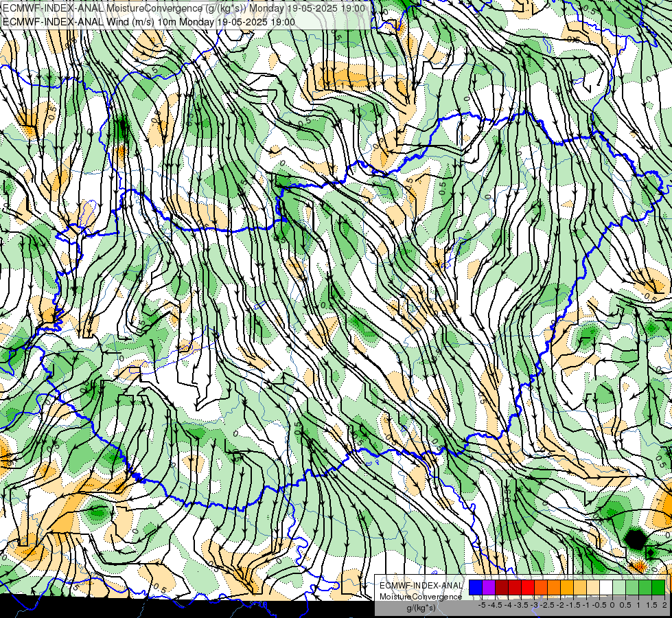
Task: Click the white legend swatch between -0.5 and 0
Action: pyautogui.click(x=606, y=588)
